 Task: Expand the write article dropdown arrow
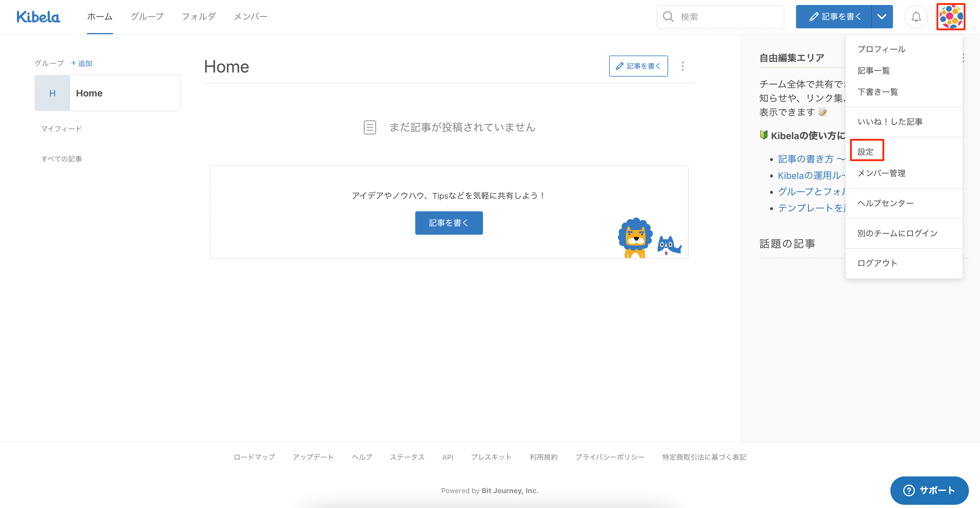[882, 17]
